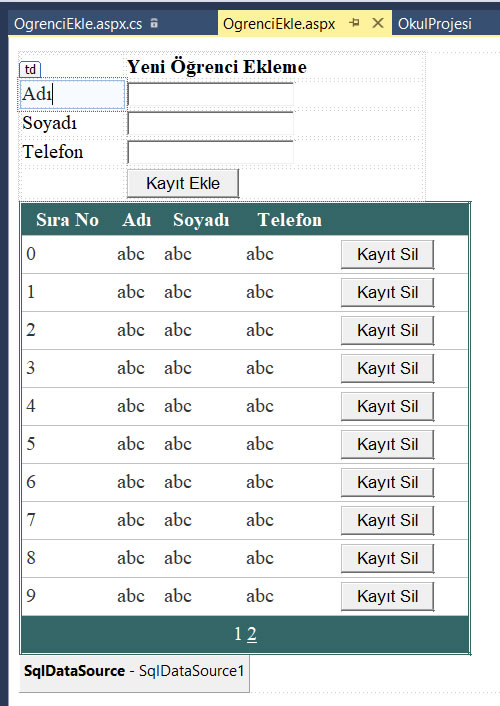This screenshot has height=706, width=500.
Task: Select the Telefon column header
Action: pyautogui.click(x=290, y=220)
